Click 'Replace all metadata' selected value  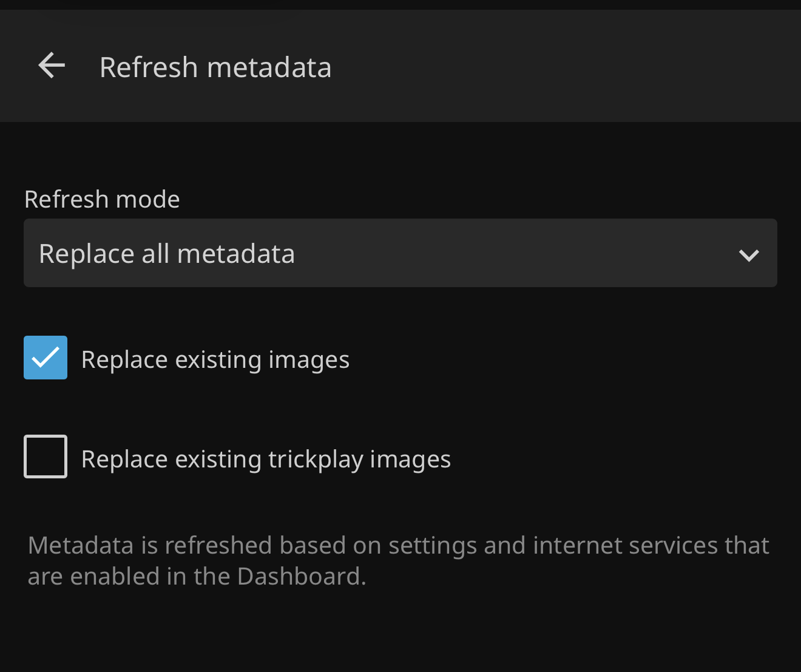(x=167, y=254)
